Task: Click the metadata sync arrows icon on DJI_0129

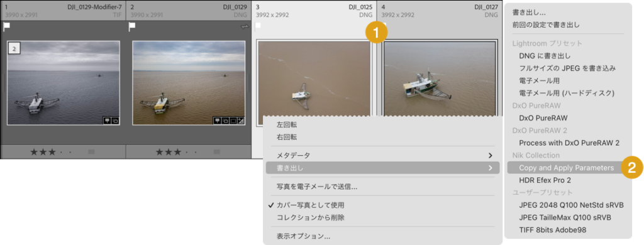Action: 245,26
